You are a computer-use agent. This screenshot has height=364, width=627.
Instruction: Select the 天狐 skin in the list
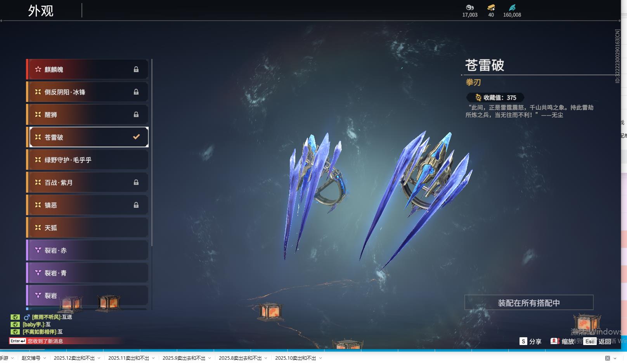[87, 228]
